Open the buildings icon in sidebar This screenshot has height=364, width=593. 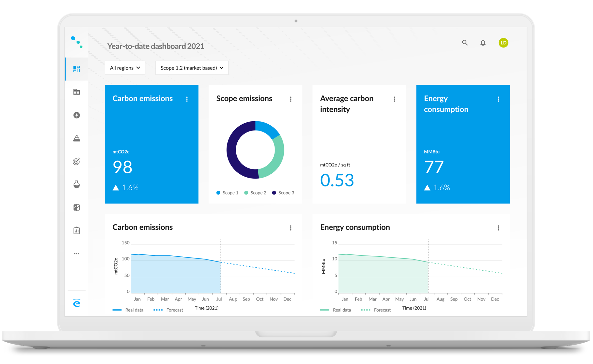[77, 92]
